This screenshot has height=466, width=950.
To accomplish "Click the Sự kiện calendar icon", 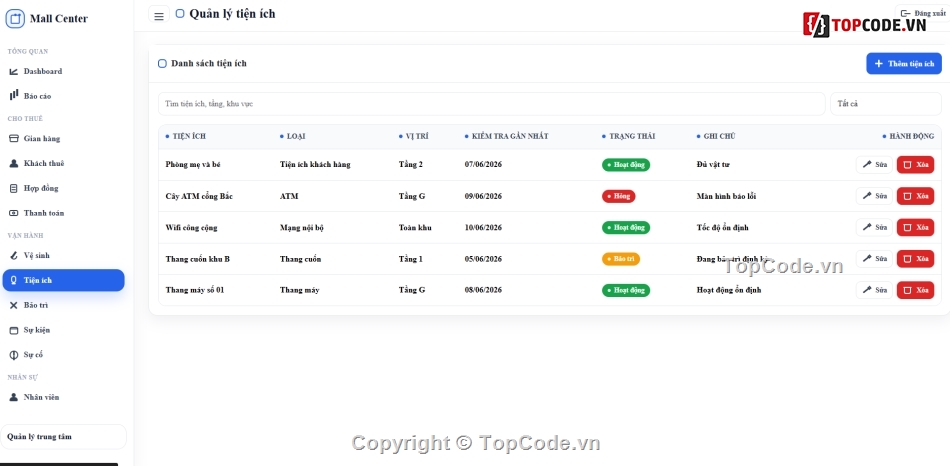I will coord(13,330).
